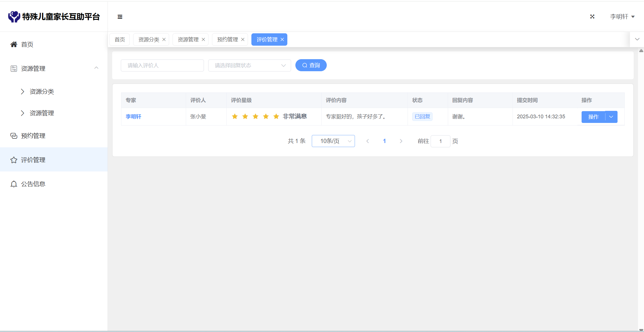Screen dimensions: 644x332
Task: Close the 预约管理 tab
Action: pos(243,39)
